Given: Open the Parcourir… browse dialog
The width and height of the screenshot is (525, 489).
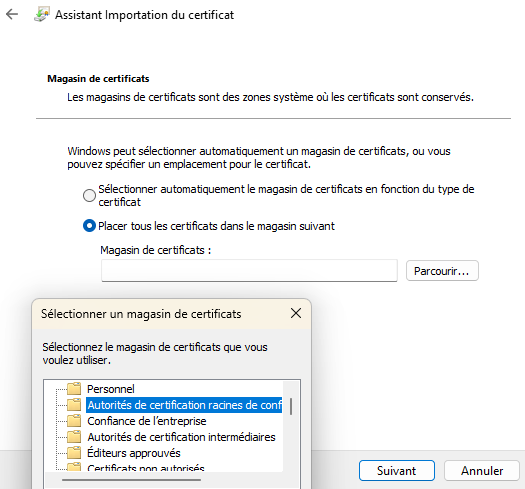Looking at the screenshot, I should pyautogui.click(x=442, y=271).
